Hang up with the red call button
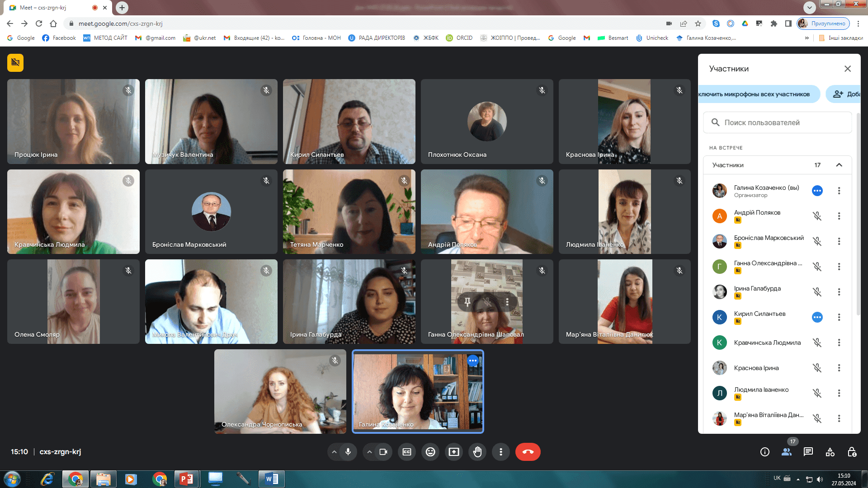 point(528,452)
